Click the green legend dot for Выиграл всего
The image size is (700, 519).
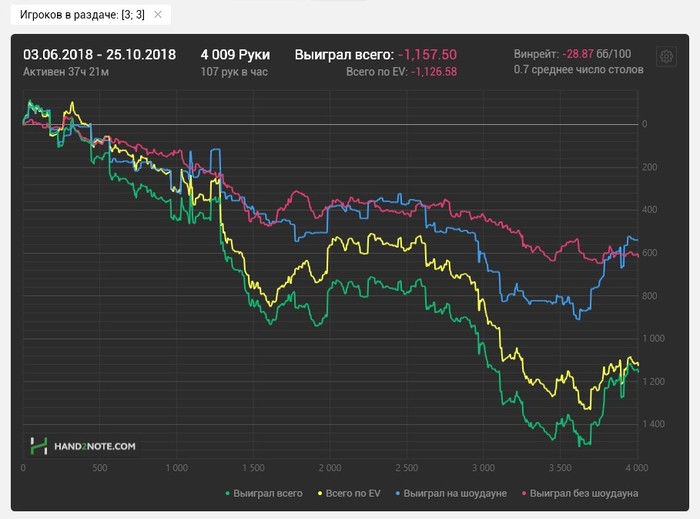(227, 494)
